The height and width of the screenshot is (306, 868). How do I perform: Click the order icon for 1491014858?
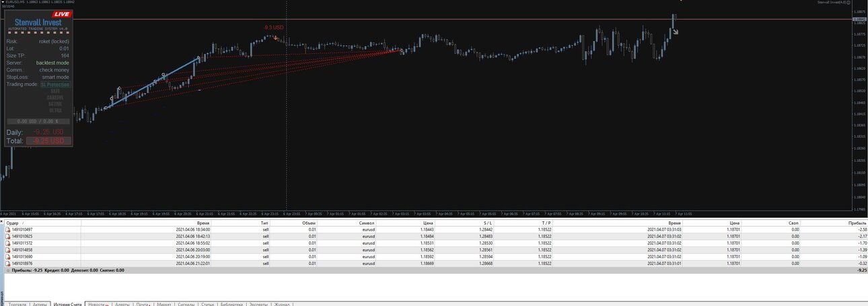coord(9,250)
